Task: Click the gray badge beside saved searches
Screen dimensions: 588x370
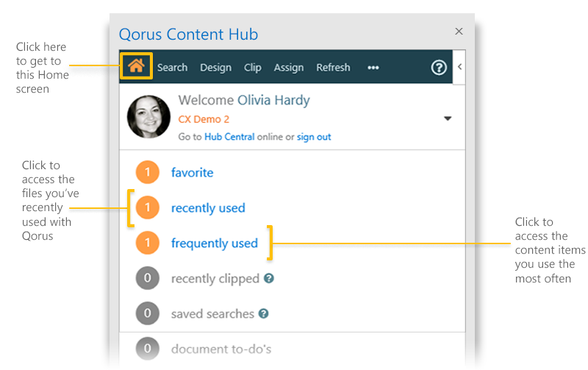Action: pyautogui.click(x=148, y=313)
